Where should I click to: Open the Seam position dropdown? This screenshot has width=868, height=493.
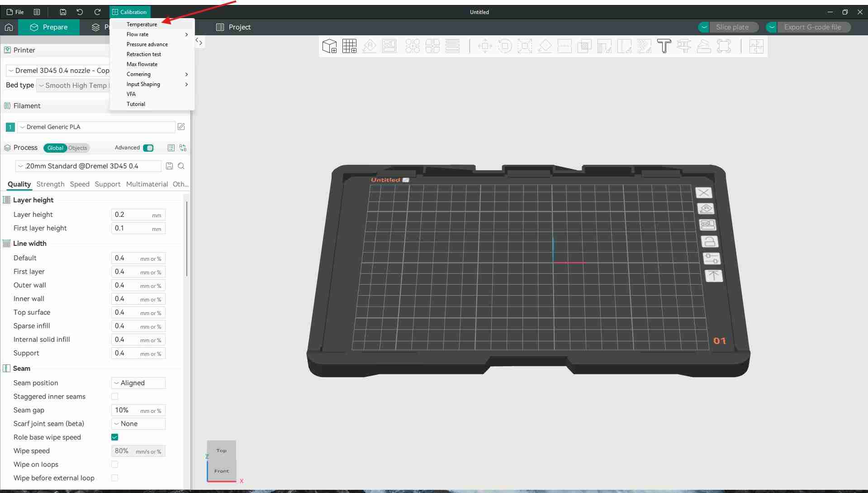pyautogui.click(x=138, y=383)
